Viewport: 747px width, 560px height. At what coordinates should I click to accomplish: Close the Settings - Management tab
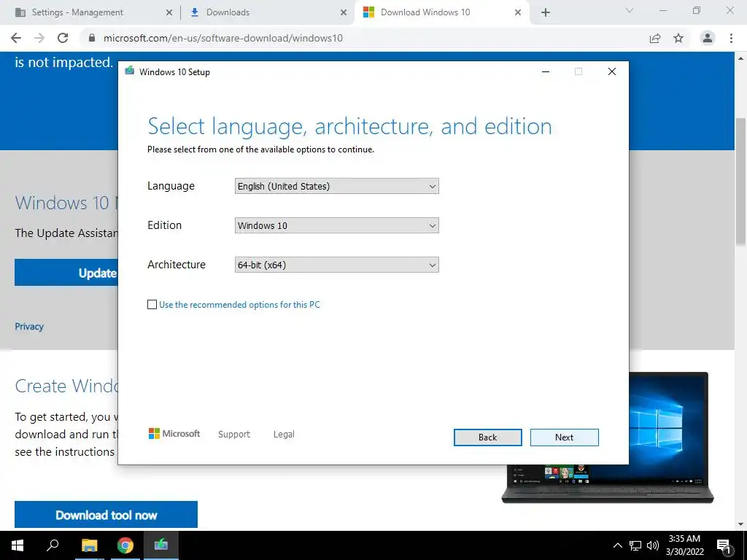169,12
